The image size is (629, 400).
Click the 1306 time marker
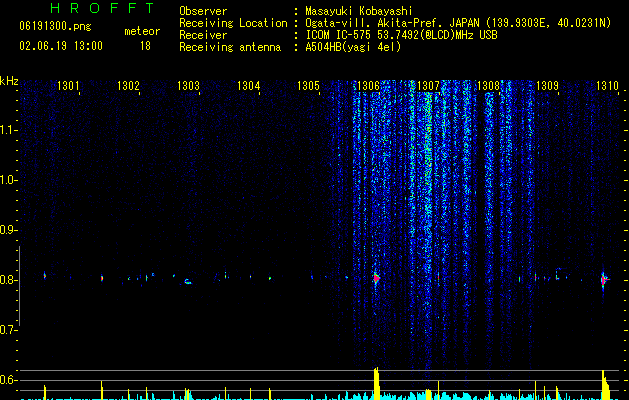tap(368, 86)
